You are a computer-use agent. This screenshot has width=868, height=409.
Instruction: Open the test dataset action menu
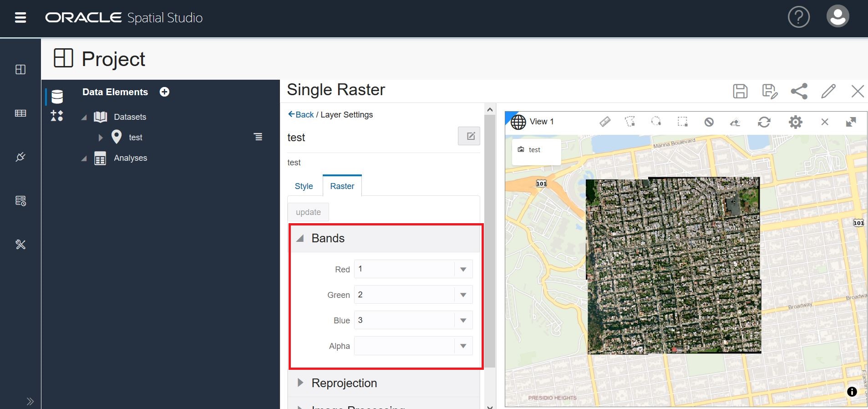click(258, 137)
